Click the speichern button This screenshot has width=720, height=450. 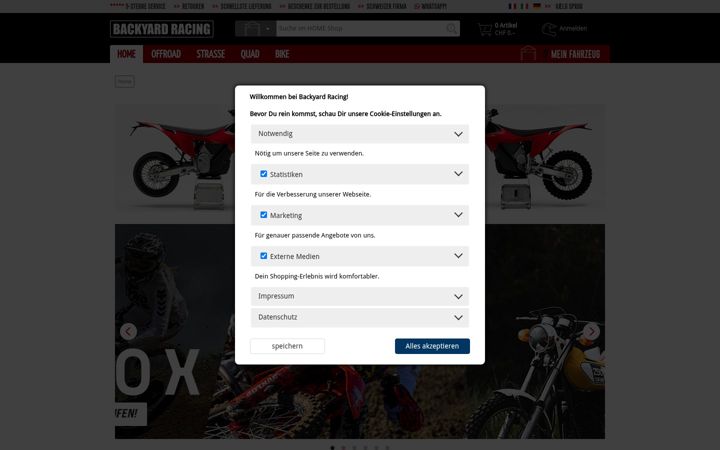tap(287, 346)
